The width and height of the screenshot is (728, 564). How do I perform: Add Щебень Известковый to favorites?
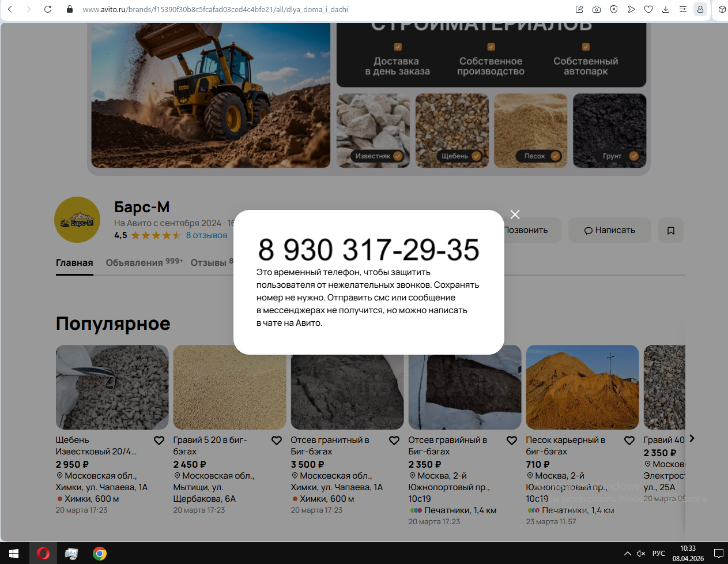[159, 441]
